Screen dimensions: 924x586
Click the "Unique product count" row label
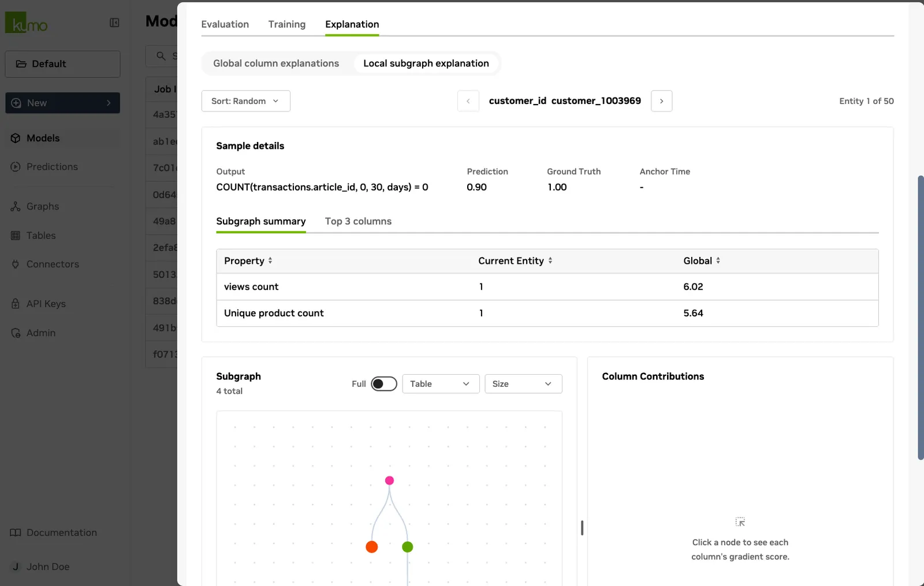pyautogui.click(x=274, y=313)
